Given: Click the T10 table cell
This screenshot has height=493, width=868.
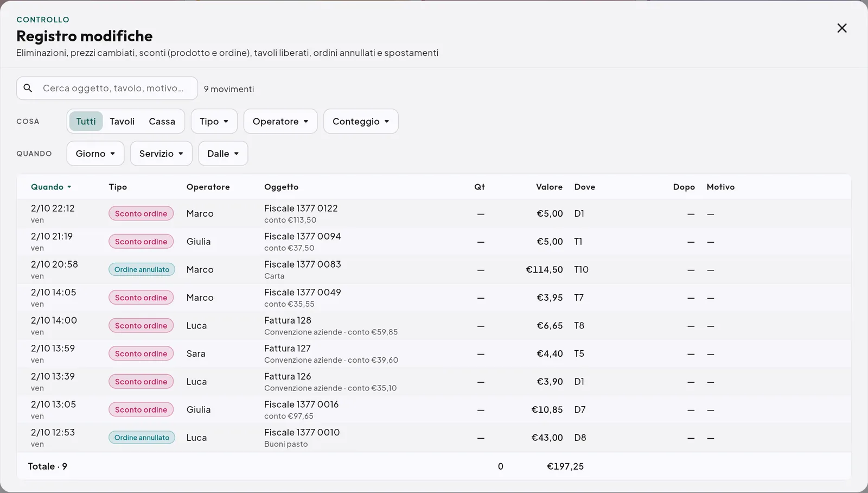Looking at the screenshot, I should pyautogui.click(x=581, y=269).
